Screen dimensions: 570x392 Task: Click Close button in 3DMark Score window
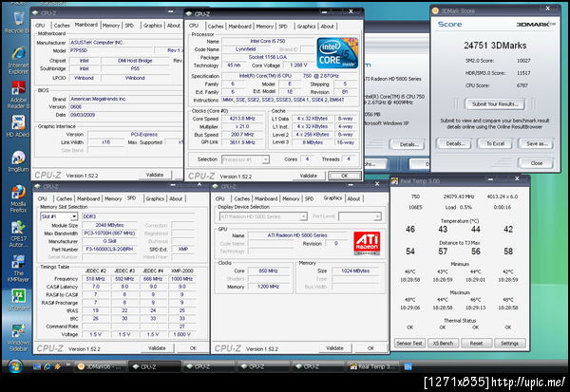536,163
